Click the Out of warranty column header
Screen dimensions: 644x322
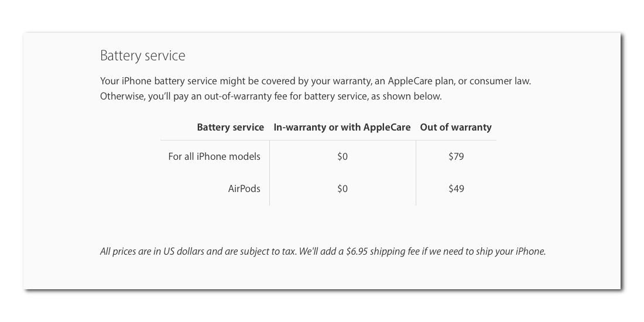455,127
